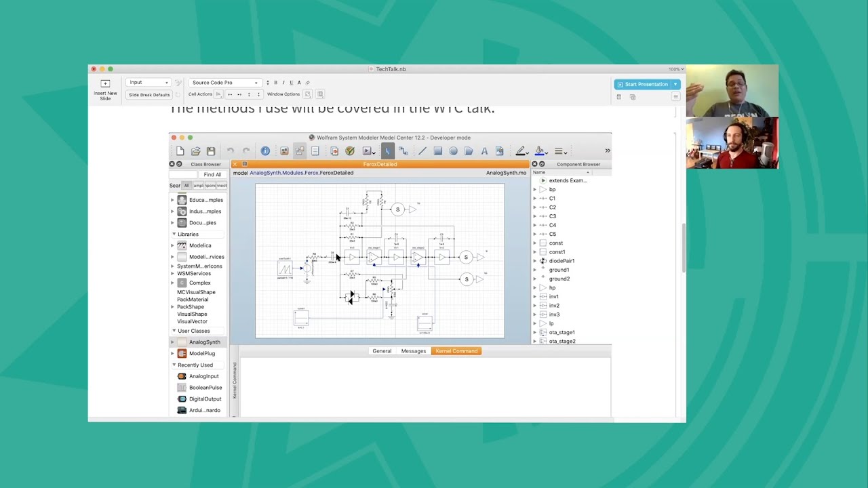
Task: Select DigitalOutput under Recently Used
Action: pyautogui.click(x=205, y=399)
